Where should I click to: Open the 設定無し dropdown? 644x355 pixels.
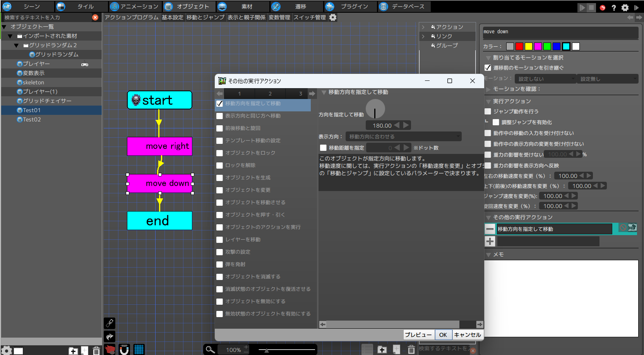(x=608, y=79)
